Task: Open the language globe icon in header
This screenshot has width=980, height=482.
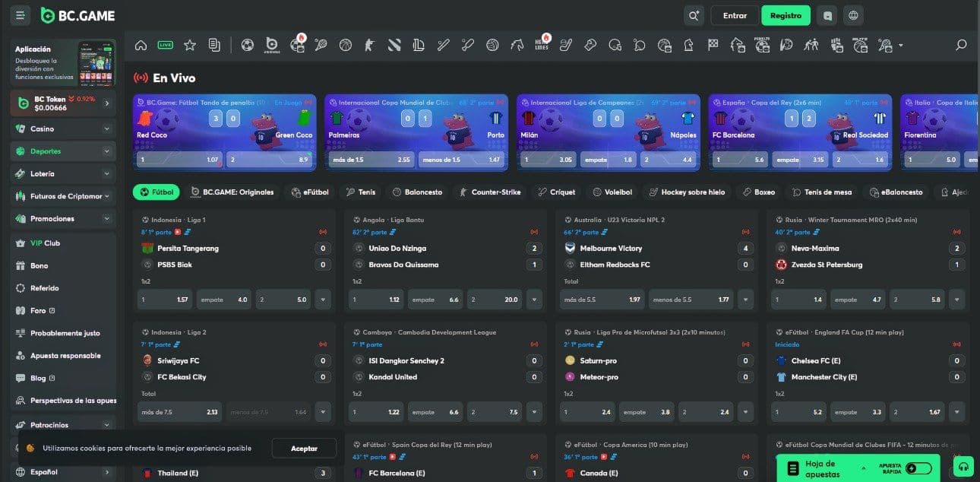Action: click(853, 15)
